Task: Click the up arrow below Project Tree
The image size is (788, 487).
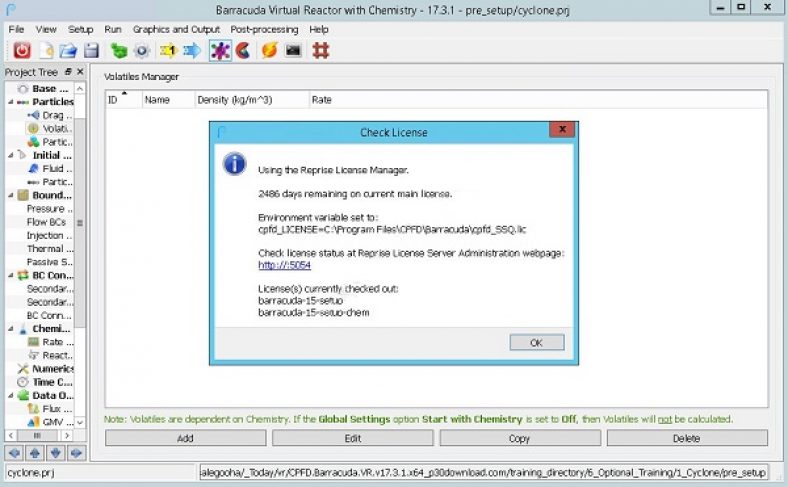Action: [35, 453]
